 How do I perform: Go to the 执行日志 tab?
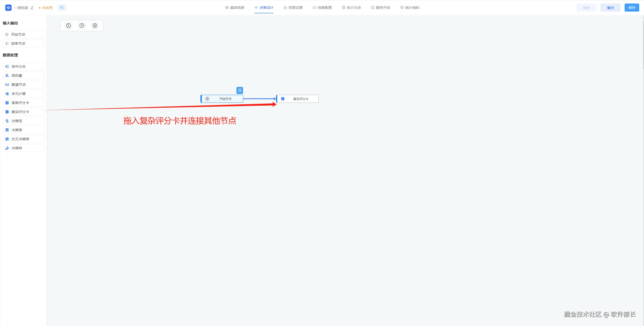[351, 8]
